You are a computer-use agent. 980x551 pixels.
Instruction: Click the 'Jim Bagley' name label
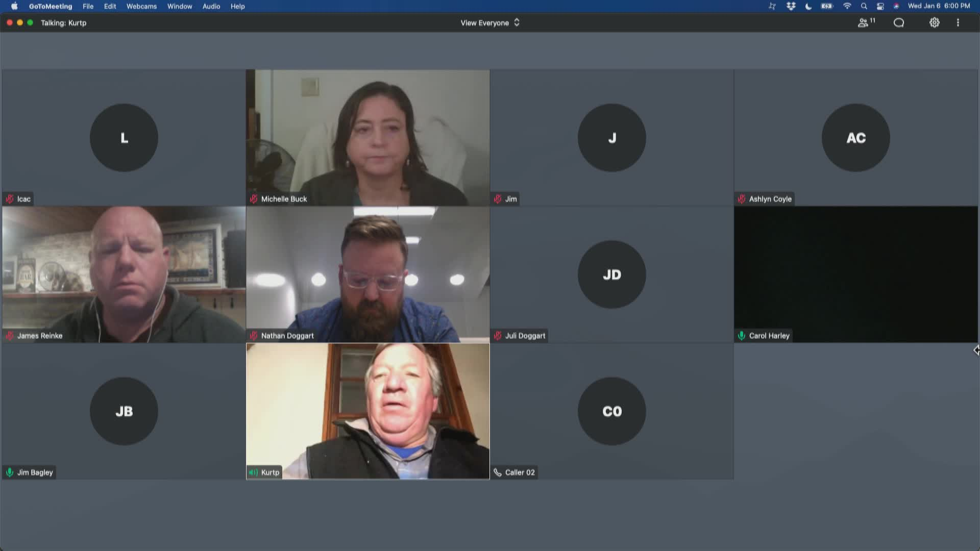[35, 472]
